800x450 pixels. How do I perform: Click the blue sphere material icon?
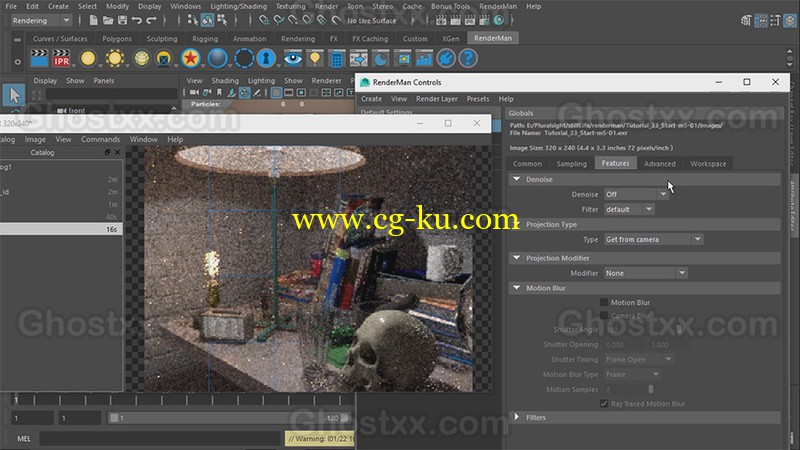coord(217,58)
